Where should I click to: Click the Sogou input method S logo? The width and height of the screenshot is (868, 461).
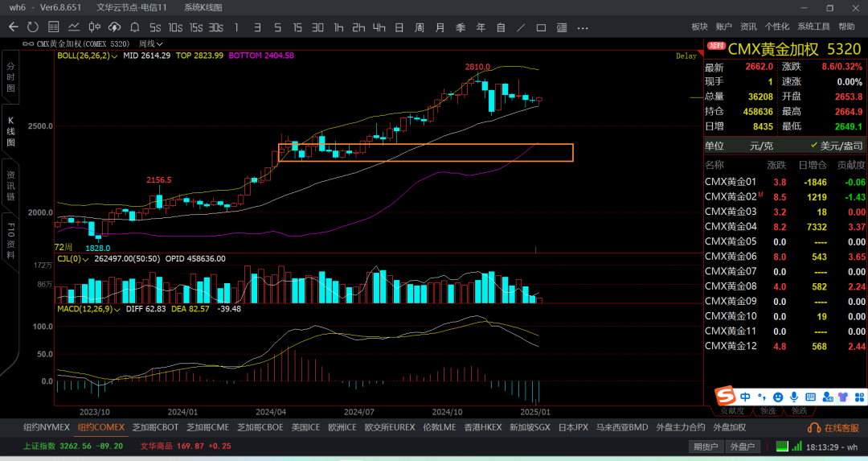(725, 396)
